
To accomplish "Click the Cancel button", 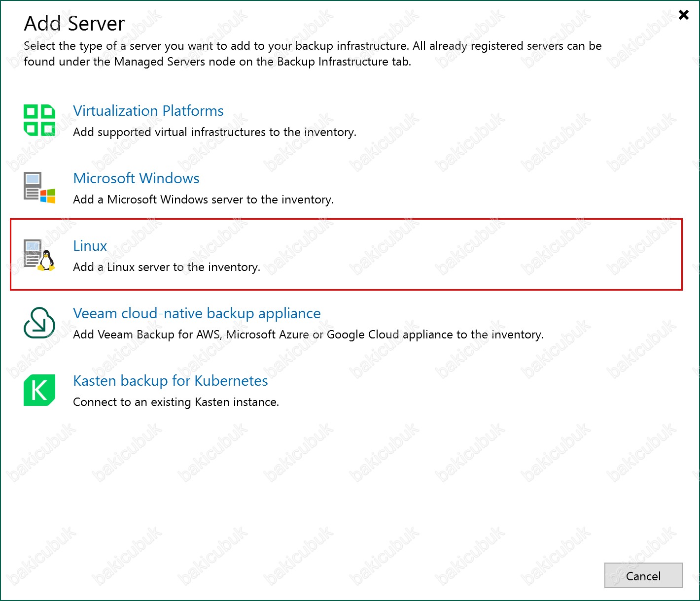I will point(643,575).
